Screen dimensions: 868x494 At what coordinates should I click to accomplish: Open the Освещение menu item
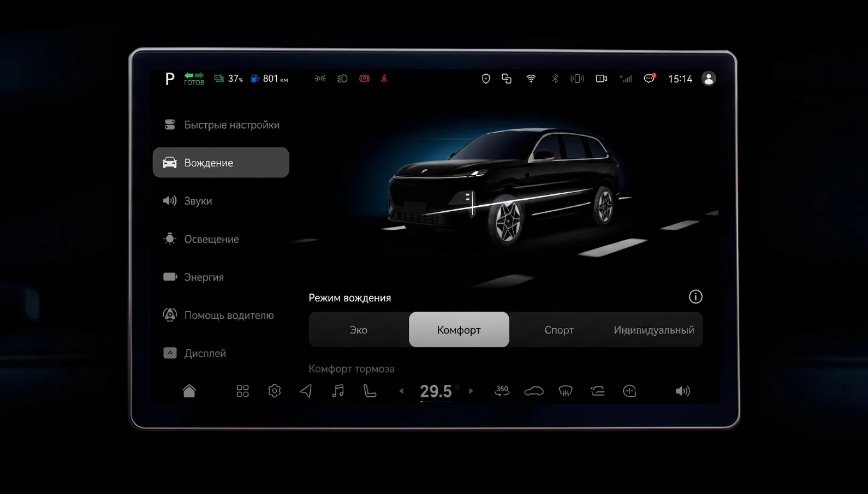click(x=221, y=239)
